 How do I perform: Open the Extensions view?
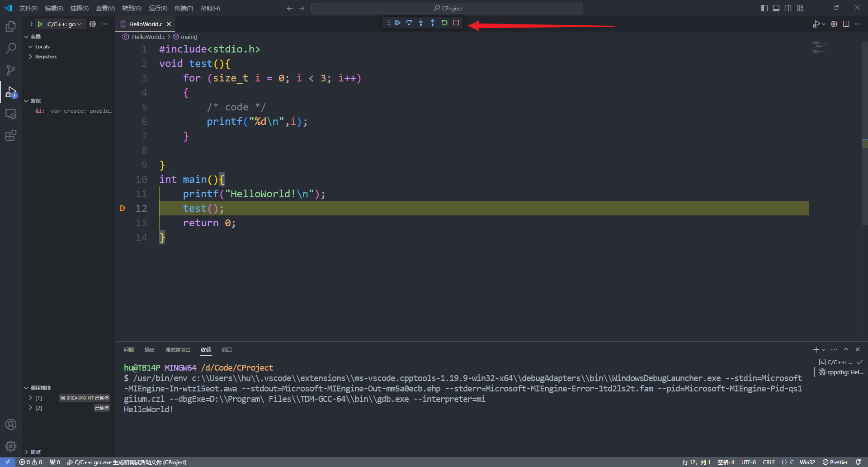[11, 135]
